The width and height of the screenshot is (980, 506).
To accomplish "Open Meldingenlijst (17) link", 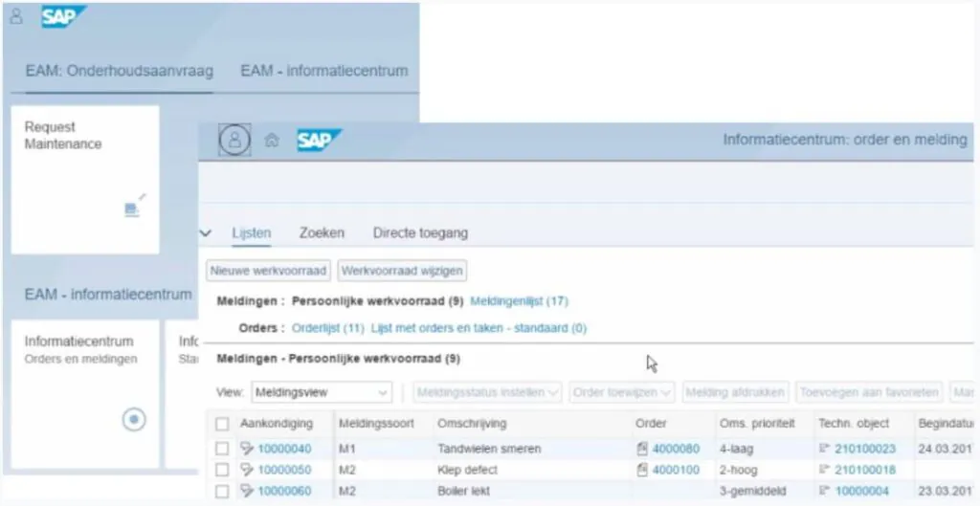I will 519,301.
